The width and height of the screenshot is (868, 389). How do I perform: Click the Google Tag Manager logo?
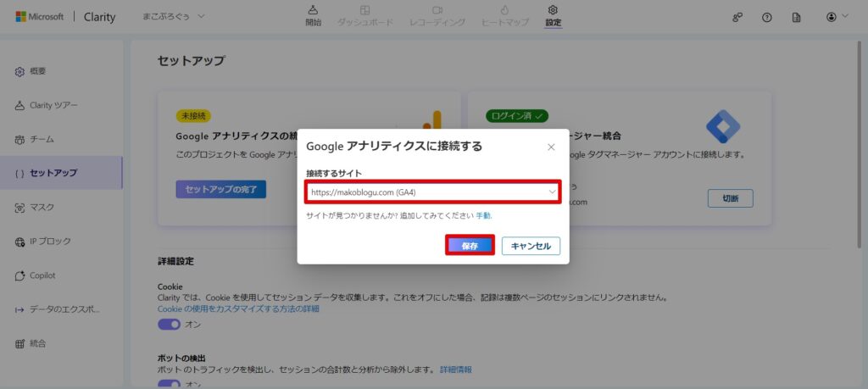click(722, 126)
